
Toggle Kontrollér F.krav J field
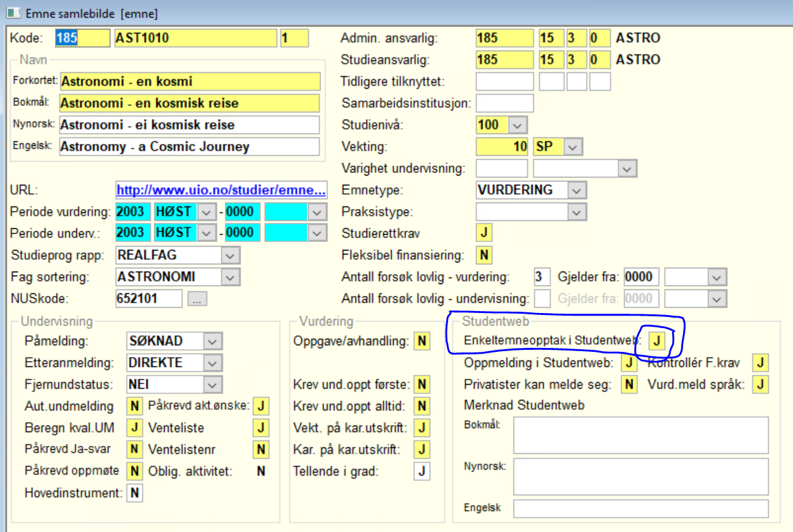[x=761, y=362]
